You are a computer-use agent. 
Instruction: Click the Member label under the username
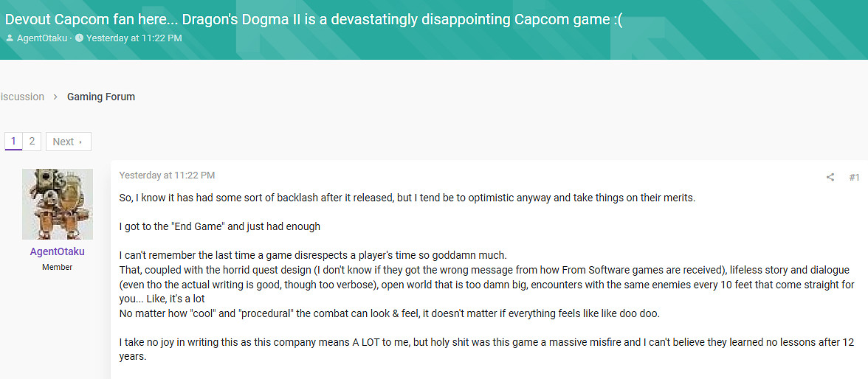58,267
